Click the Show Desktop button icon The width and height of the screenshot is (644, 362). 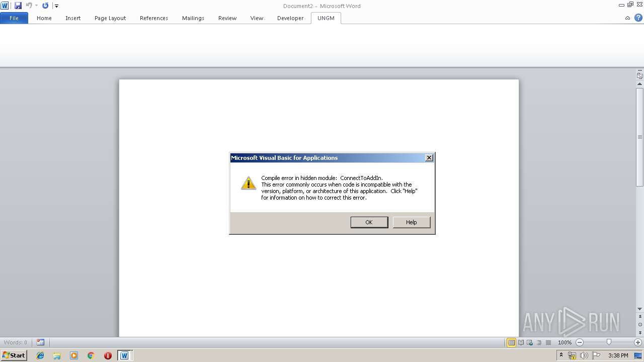[638, 355]
